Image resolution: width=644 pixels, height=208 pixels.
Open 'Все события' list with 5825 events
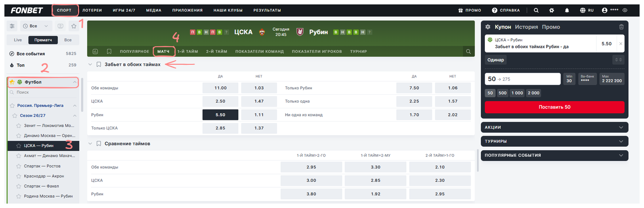click(43, 54)
